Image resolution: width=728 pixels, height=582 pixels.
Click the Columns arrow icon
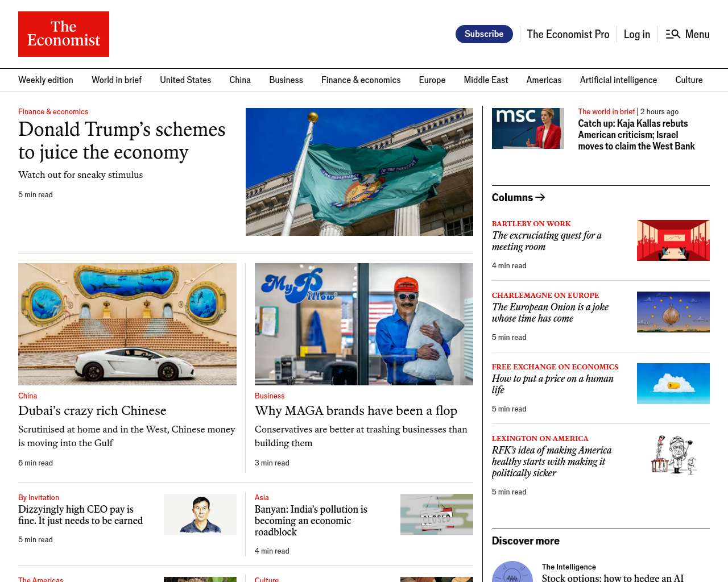coord(540,197)
